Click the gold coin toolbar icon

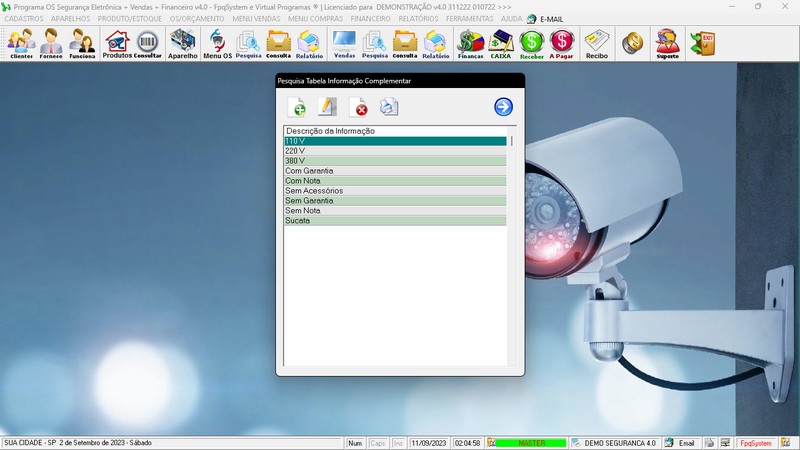coord(633,43)
